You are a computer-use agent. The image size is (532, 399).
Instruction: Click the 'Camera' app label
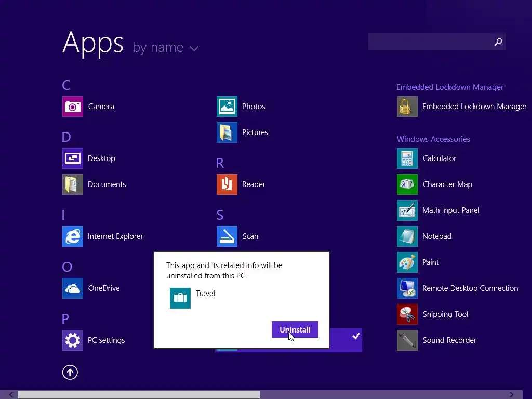pos(101,107)
